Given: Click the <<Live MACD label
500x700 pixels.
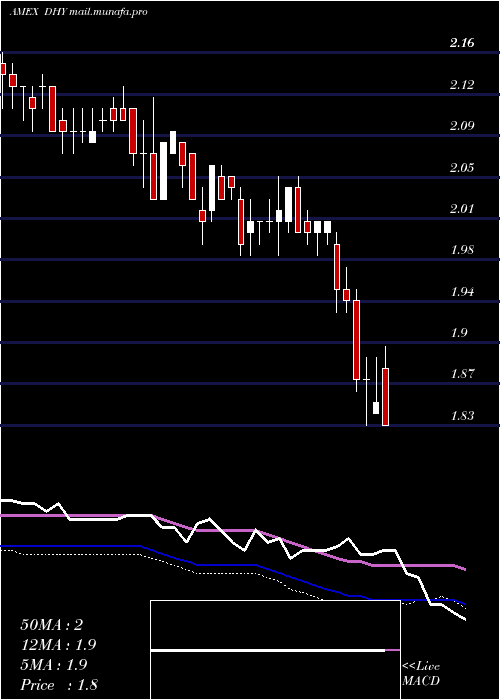Looking at the screenshot, I should 421,674.
